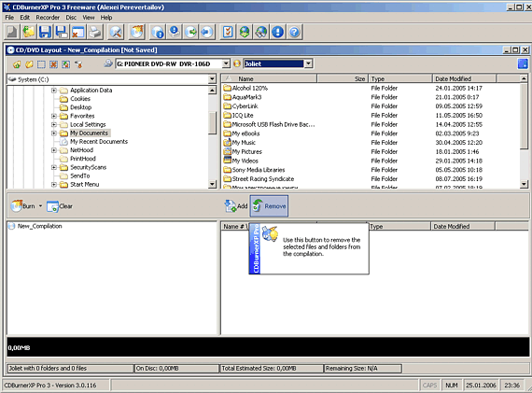Click the Print toolbar icon
The width and height of the screenshot is (532, 393).
click(x=95, y=32)
